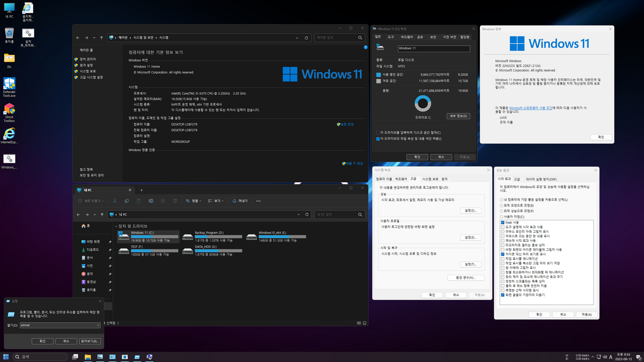Click the Cut icon in 내 PC toolbar

pyautogui.click(x=115, y=201)
